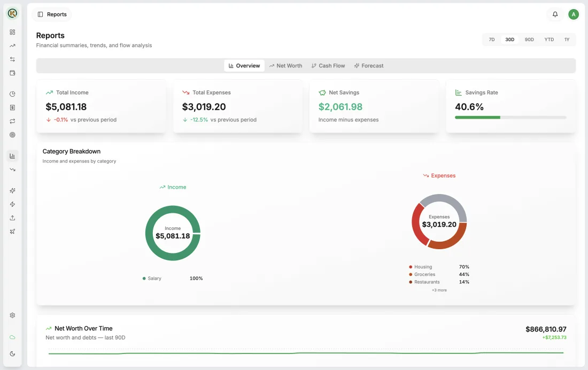The height and width of the screenshot is (370, 588).
Task: Select the YTD time range
Action: 549,40
